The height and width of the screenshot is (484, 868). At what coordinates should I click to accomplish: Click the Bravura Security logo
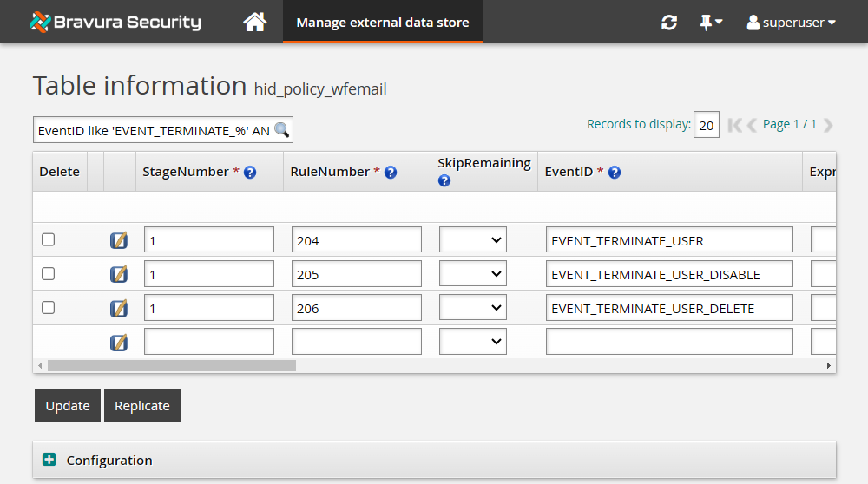pos(115,23)
